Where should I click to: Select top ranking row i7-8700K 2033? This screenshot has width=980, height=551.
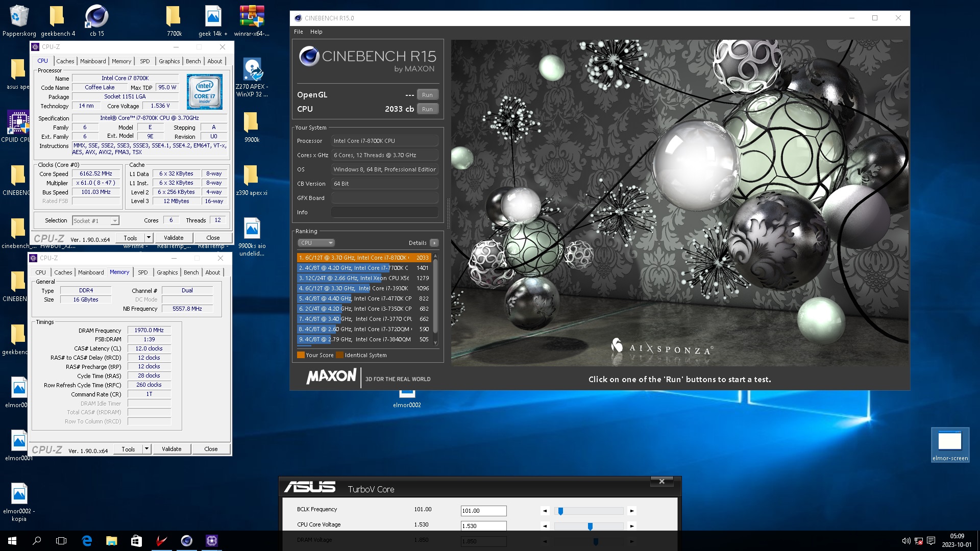pyautogui.click(x=363, y=258)
